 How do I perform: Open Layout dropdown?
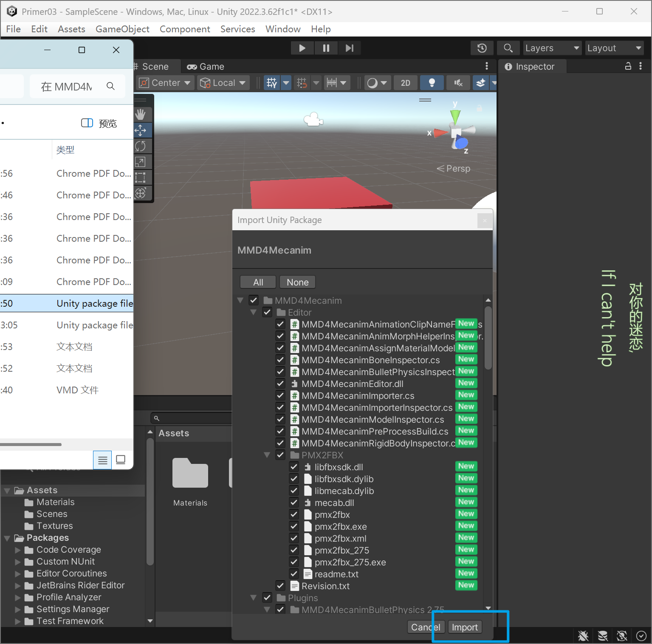click(x=614, y=48)
